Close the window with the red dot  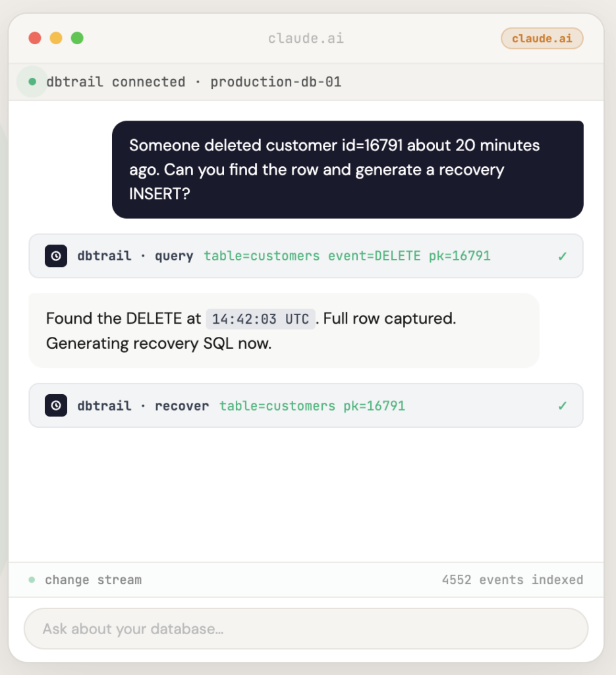point(35,38)
